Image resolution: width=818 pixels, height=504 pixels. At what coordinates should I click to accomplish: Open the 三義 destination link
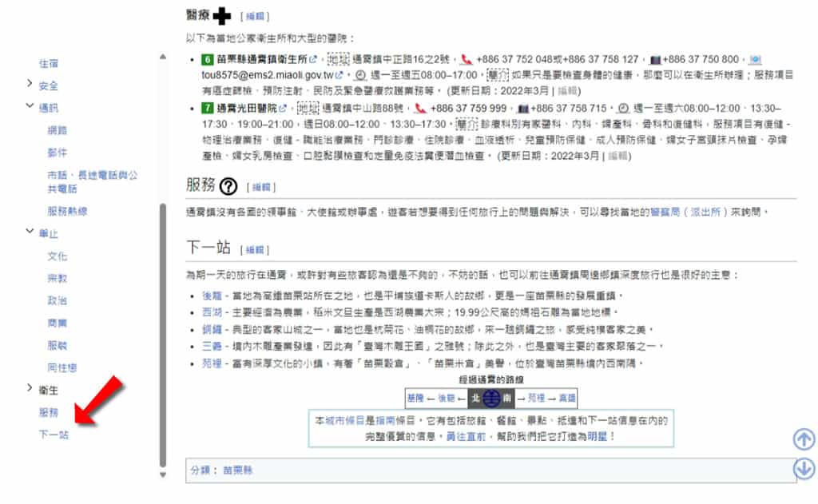tap(212, 346)
